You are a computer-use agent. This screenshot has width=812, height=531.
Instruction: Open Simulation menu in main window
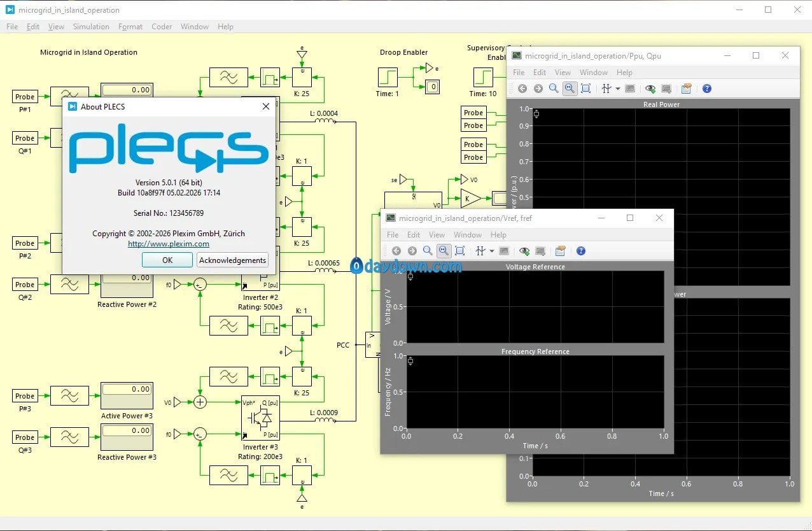[91, 27]
